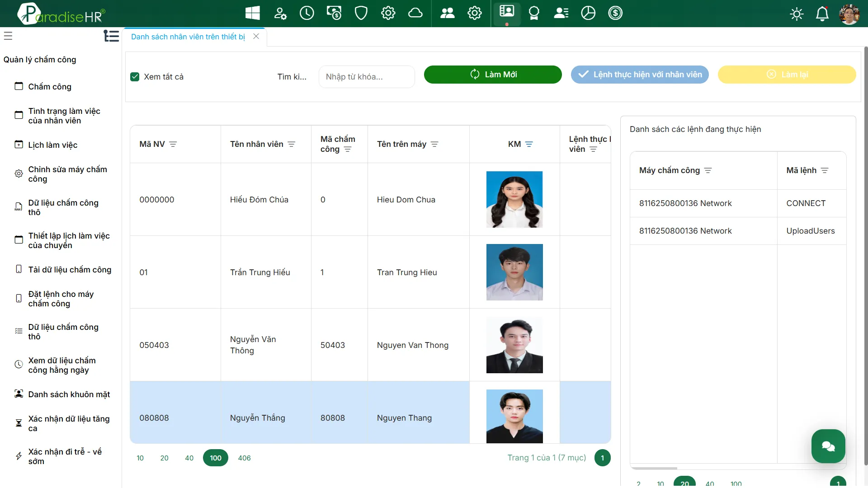Viewport: 868px width, 488px height.
Task: Open the dollar coin icon
Action: click(x=615, y=13)
